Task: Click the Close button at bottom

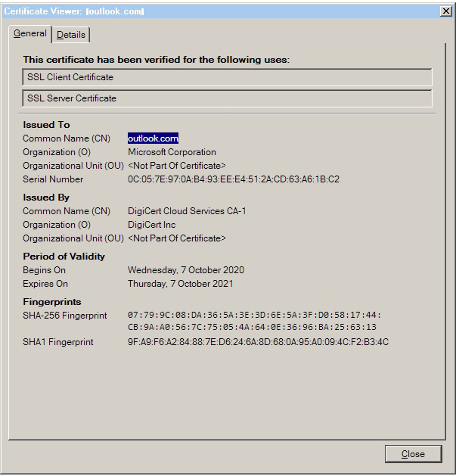Action: click(x=413, y=454)
